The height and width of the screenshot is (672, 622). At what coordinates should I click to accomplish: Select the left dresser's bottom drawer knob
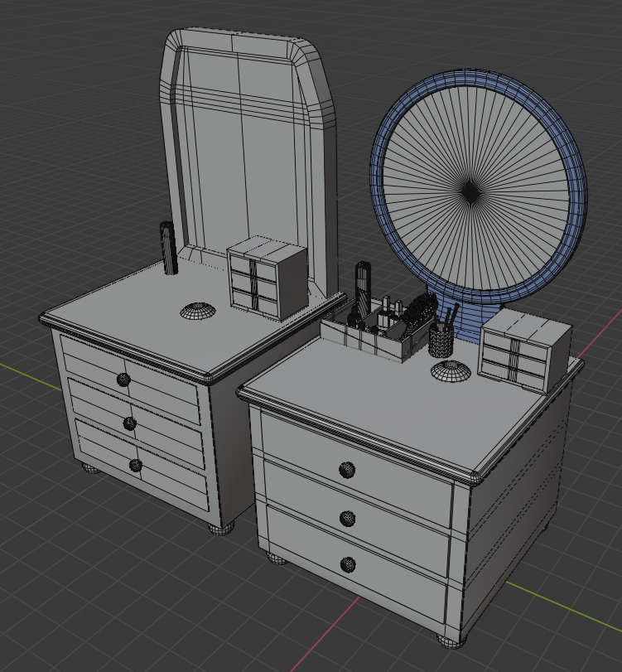pos(135,465)
